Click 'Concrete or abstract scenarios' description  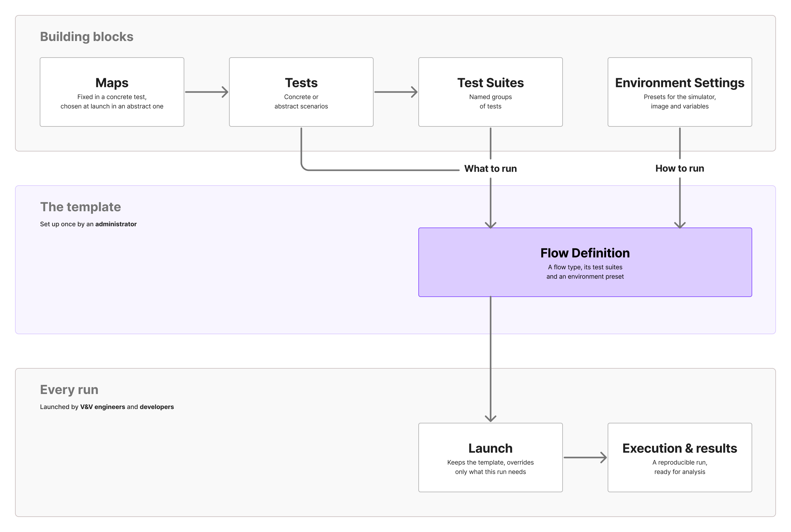[301, 101]
